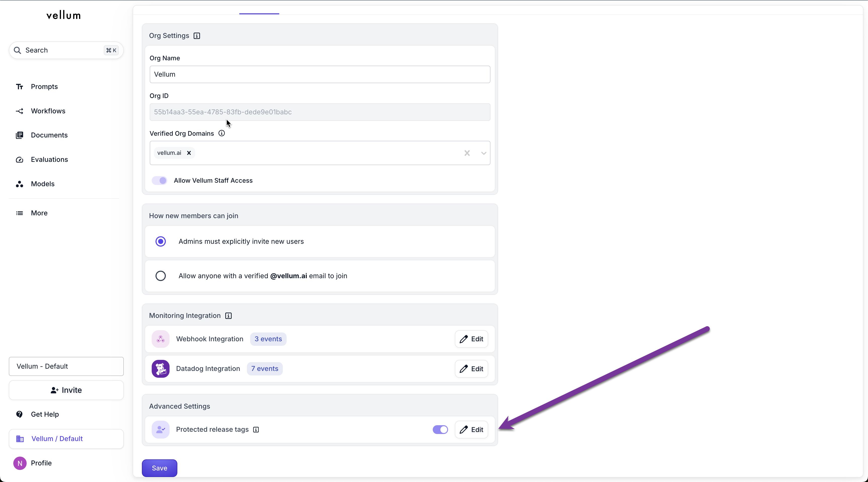Edit the Datadog Integration
This screenshot has width=868, height=482.
tap(471, 369)
